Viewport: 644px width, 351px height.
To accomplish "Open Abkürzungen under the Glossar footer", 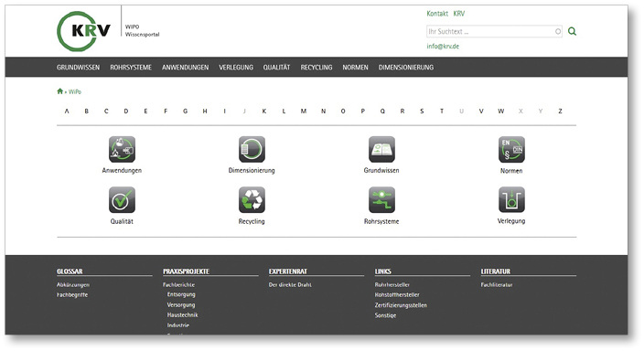I will pyautogui.click(x=73, y=285).
